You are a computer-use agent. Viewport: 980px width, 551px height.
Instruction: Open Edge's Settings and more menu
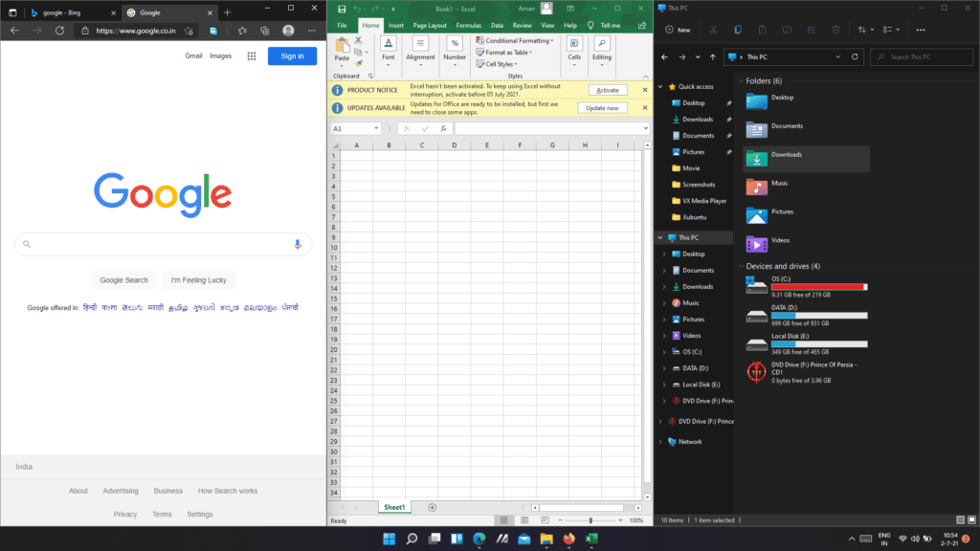pyautogui.click(x=311, y=31)
